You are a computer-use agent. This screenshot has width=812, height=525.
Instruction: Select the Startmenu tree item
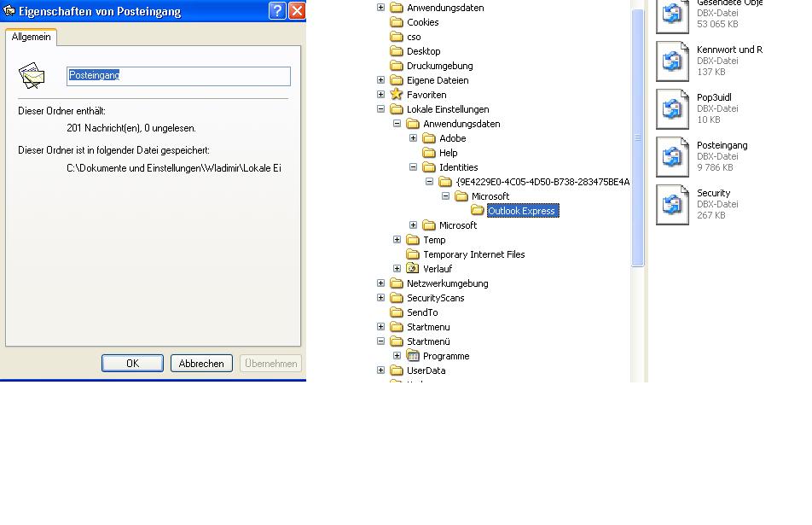428,326
